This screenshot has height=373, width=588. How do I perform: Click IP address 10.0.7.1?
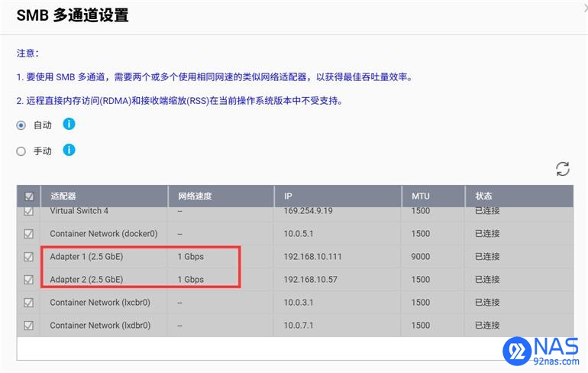(299, 326)
